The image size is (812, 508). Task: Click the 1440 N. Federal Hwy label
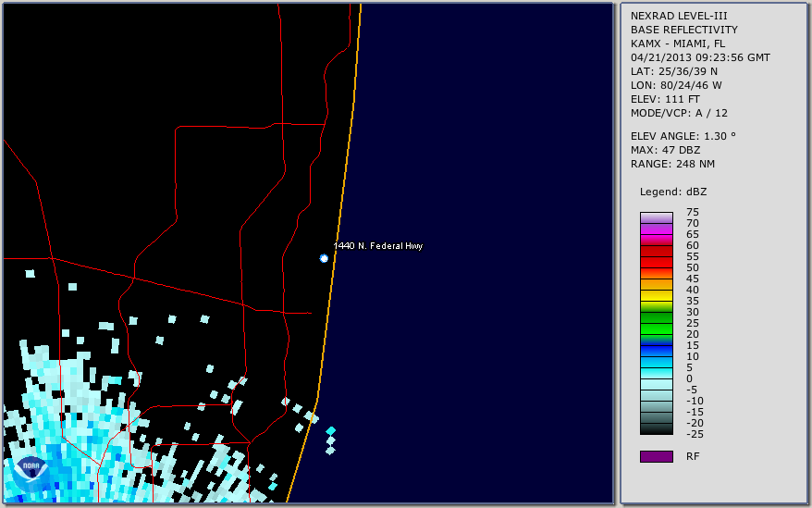(x=378, y=246)
